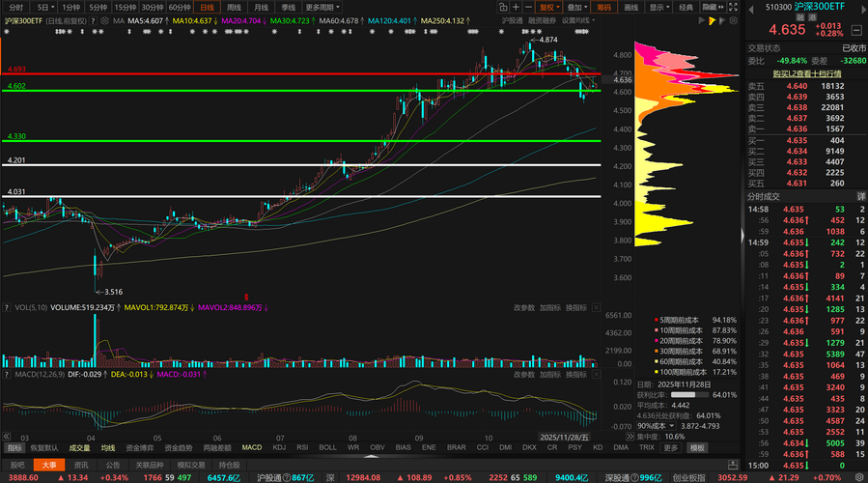Open settings gear in bottom status bar
This screenshot has width=868, height=483.
tap(859, 477)
